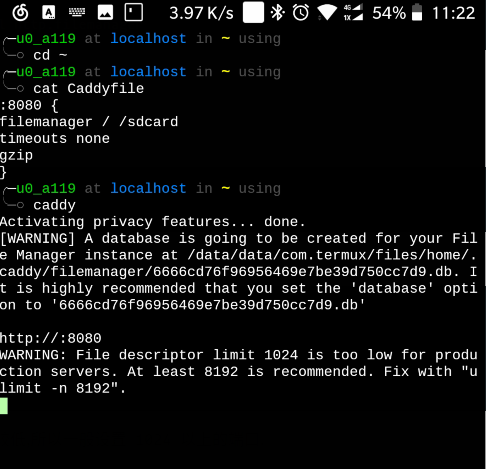
Task: Tap the 4G cellular signal icon
Action: pyautogui.click(x=353, y=13)
